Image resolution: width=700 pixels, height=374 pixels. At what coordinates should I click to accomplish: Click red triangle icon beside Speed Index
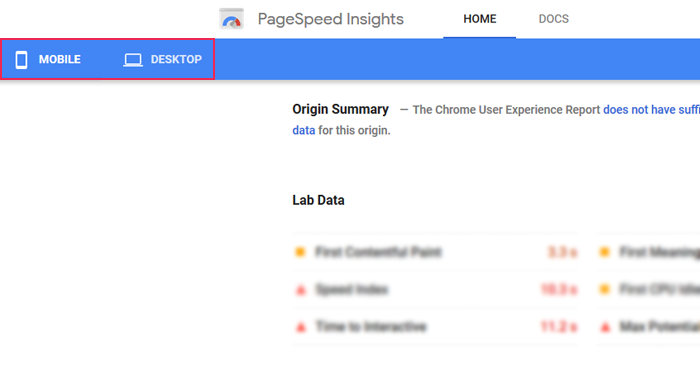(301, 291)
